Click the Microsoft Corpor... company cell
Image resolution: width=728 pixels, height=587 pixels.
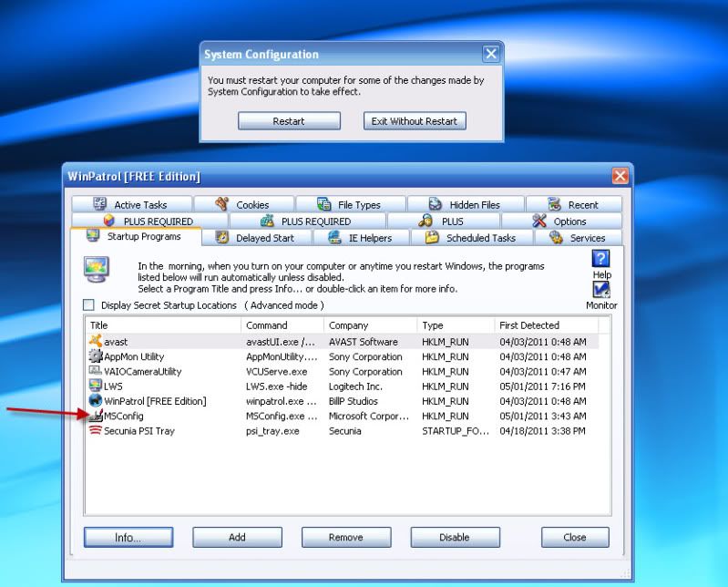click(x=369, y=417)
